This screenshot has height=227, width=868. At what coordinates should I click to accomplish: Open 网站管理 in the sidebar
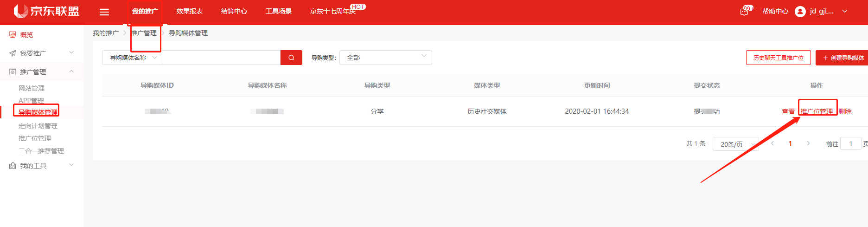[x=32, y=88]
